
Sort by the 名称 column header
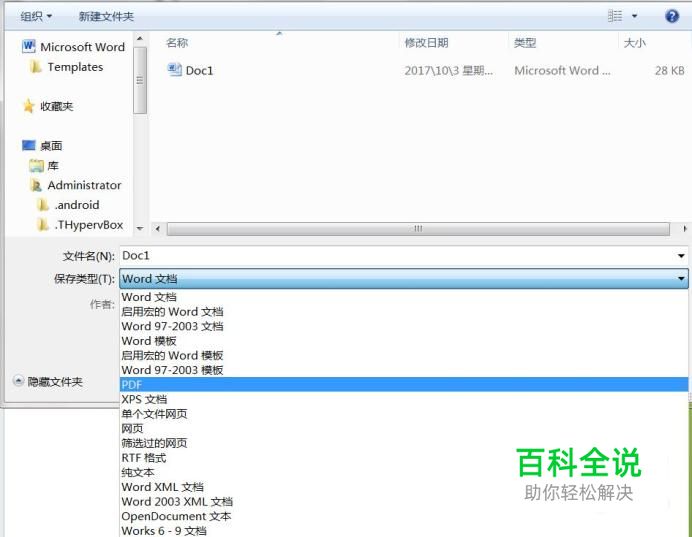pyautogui.click(x=177, y=43)
